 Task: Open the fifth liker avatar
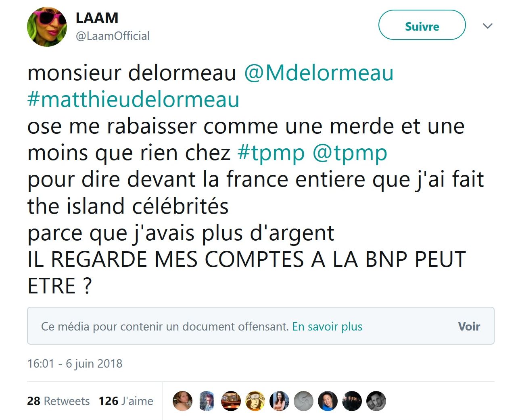[x=279, y=401]
